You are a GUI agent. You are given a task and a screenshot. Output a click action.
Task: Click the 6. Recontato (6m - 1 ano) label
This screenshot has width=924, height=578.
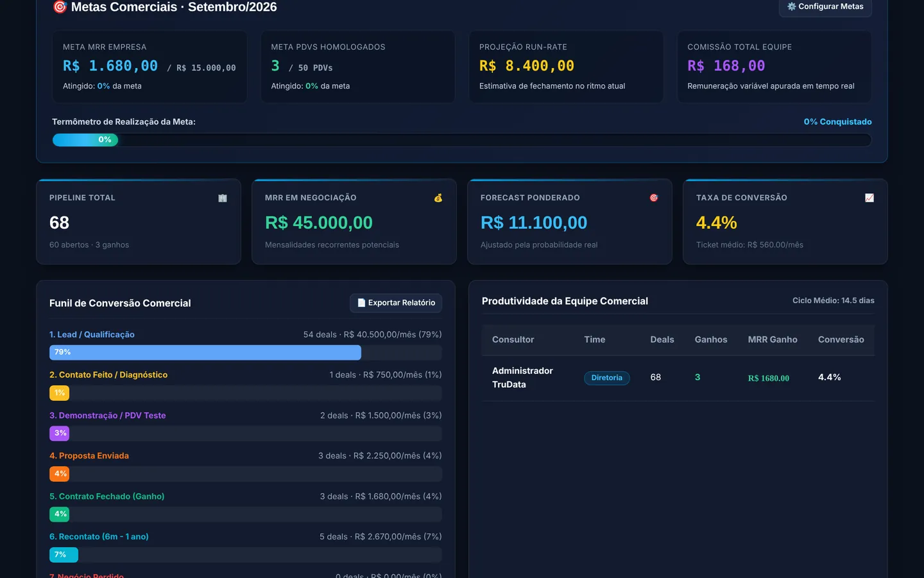click(99, 537)
